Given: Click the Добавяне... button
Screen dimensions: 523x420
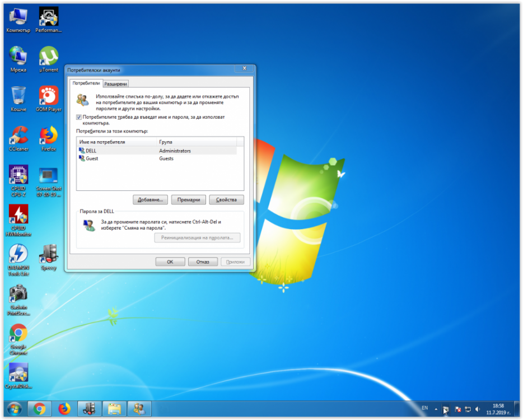Looking at the screenshot, I should click(x=151, y=200).
